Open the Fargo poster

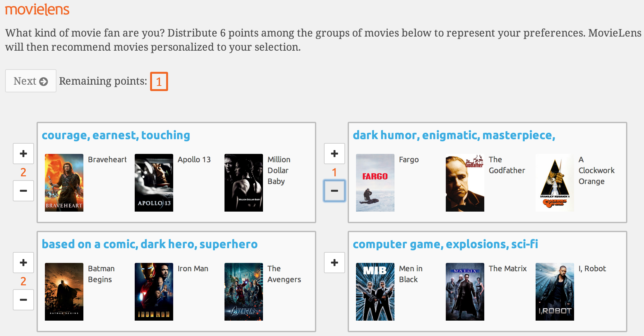[375, 183]
